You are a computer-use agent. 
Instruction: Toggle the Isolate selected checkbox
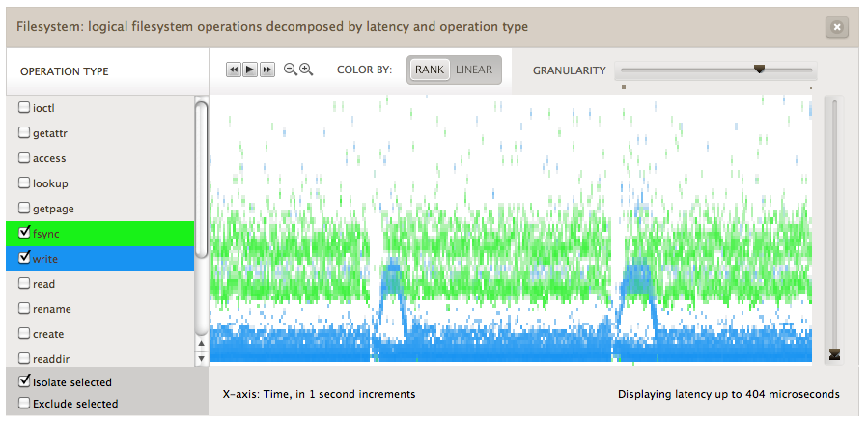[24, 381]
